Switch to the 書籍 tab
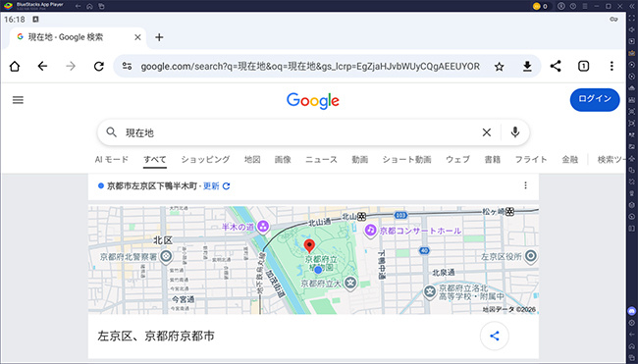 point(493,159)
